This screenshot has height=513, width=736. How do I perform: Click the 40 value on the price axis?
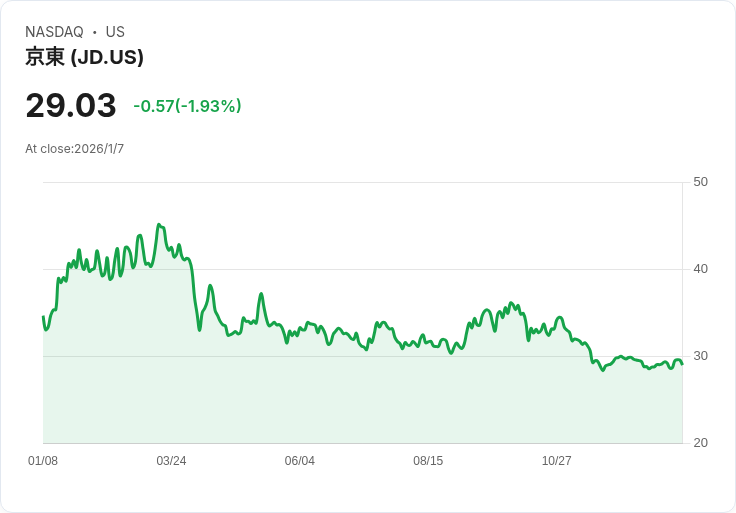700,269
